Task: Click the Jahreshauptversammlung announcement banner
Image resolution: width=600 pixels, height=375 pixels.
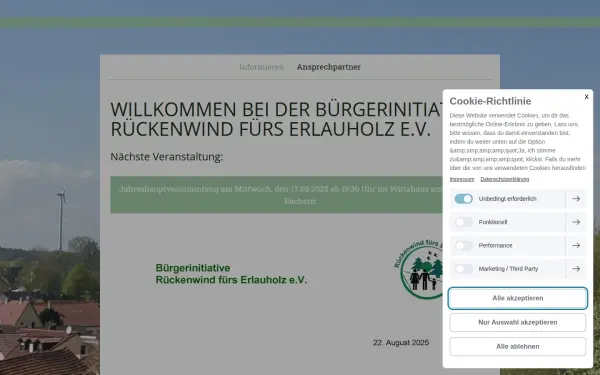Action: [x=277, y=194]
